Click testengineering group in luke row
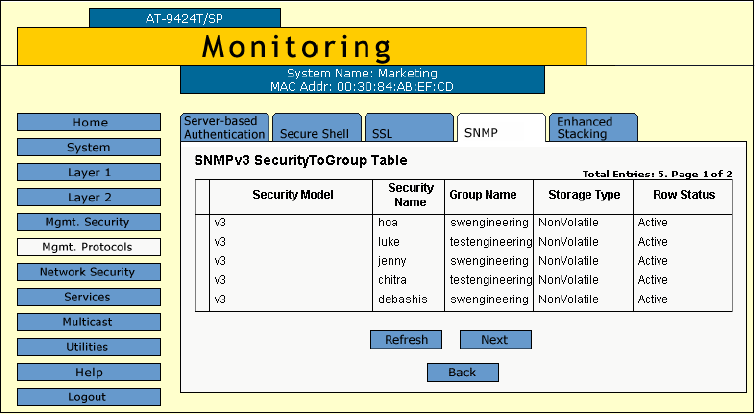The height and width of the screenshot is (414, 755). pyautogui.click(x=491, y=242)
